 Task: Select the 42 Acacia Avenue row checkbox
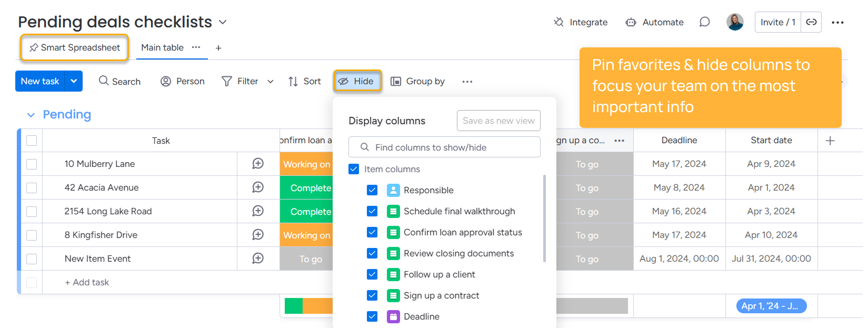coord(32,187)
